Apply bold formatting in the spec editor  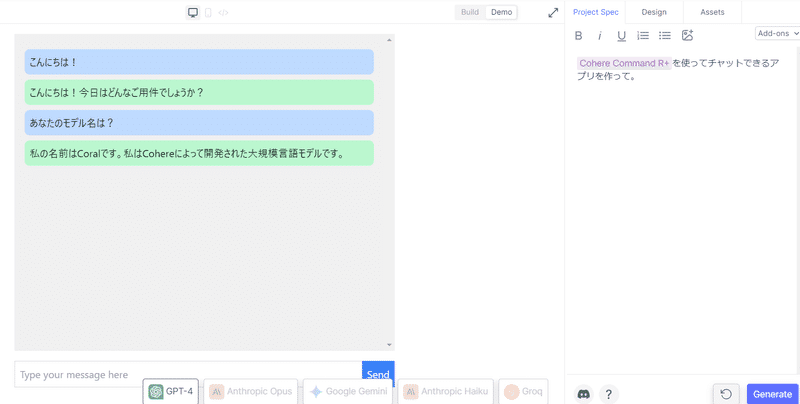pyautogui.click(x=578, y=35)
